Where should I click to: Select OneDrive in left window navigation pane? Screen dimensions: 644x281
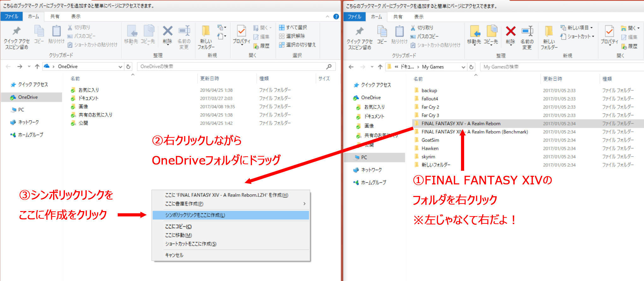pos(32,97)
